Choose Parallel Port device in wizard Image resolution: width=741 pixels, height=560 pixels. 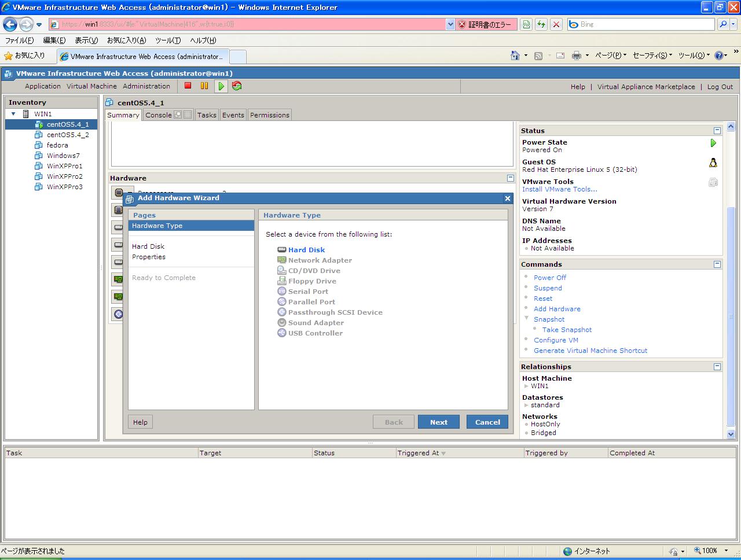coord(311,302)
